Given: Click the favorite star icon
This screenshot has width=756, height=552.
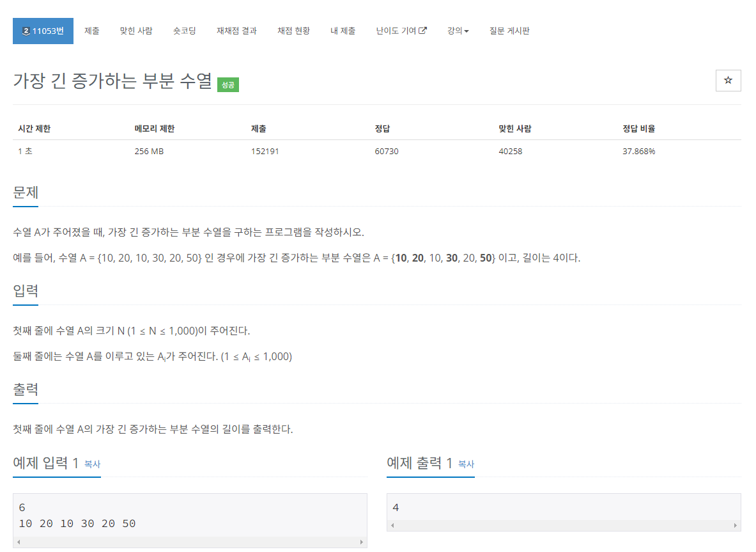Looking at the screenshot, I should tap(727, 81).
